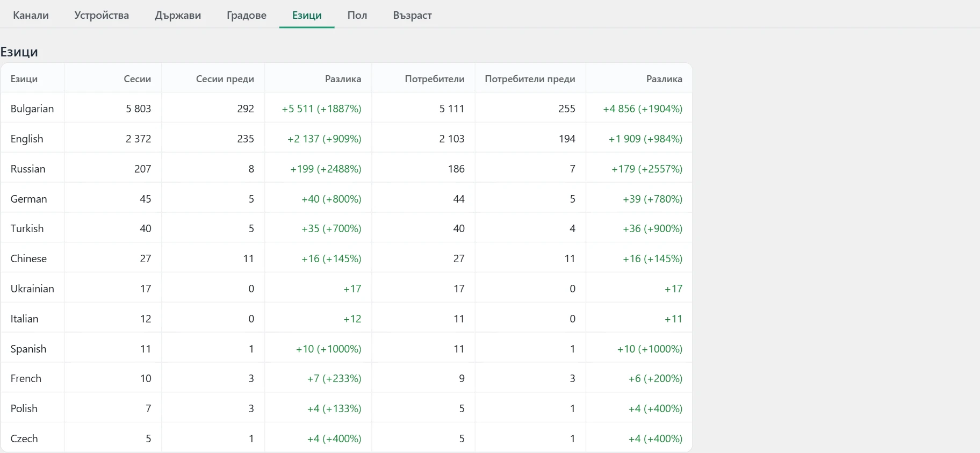
Task: Switch to the Възраст tab
Action: [x=412, y=15]
